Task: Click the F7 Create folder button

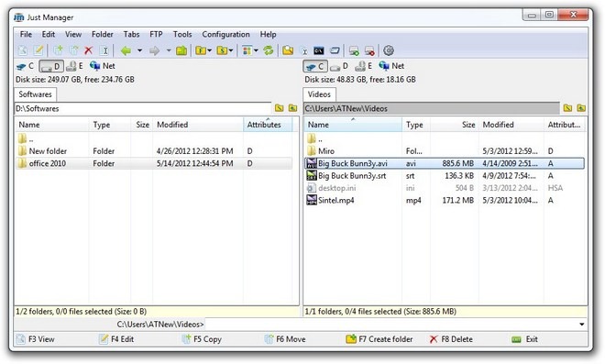Action: (379, 339)
